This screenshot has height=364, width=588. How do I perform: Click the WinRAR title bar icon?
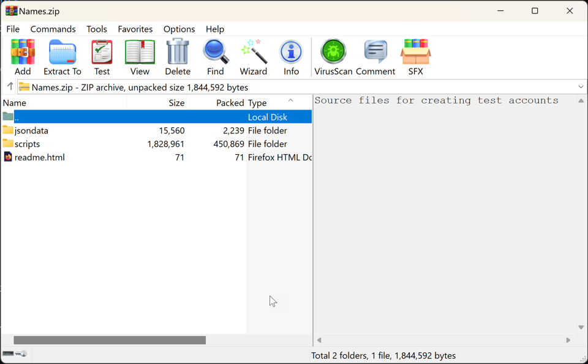click(12, 11)
